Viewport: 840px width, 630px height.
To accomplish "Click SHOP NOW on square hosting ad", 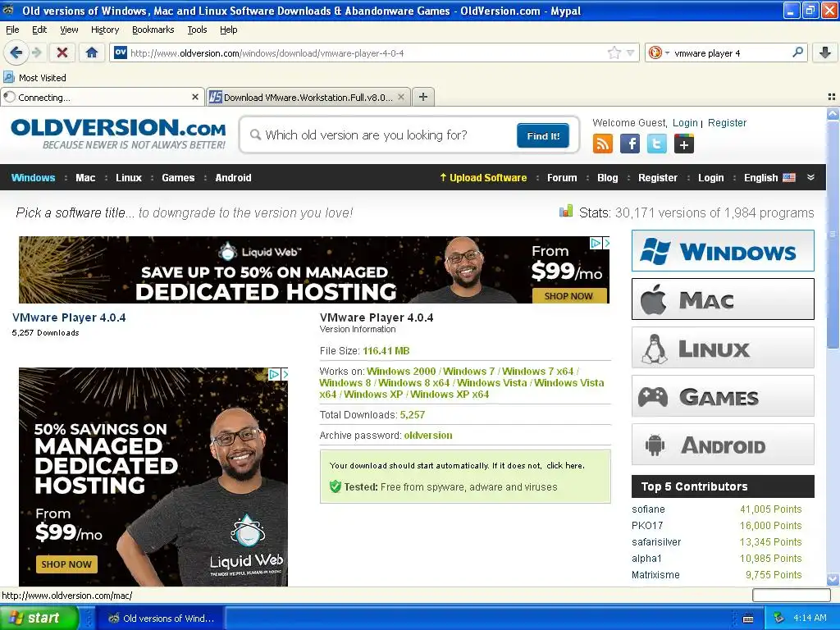I will click(x=66, y=564).
